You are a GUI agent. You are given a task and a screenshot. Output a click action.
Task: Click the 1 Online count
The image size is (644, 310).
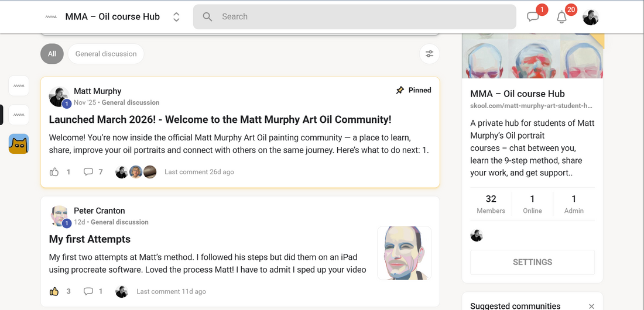tap(532, 204)
